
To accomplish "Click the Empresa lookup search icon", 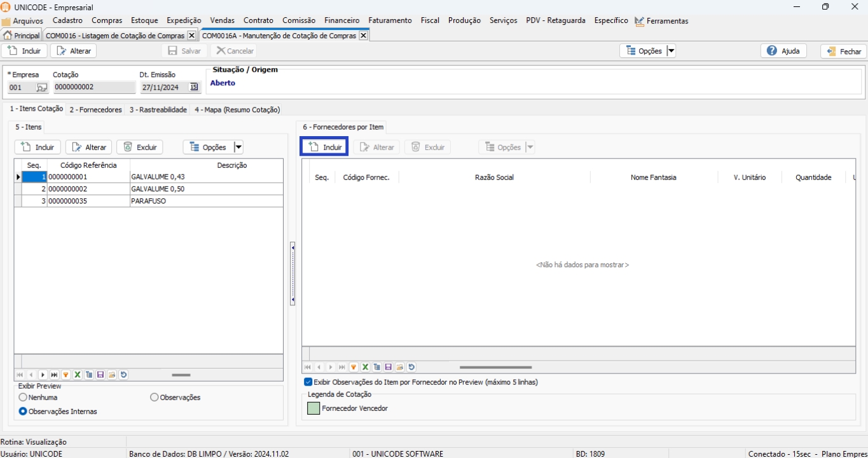I will (x=41, y=88).
